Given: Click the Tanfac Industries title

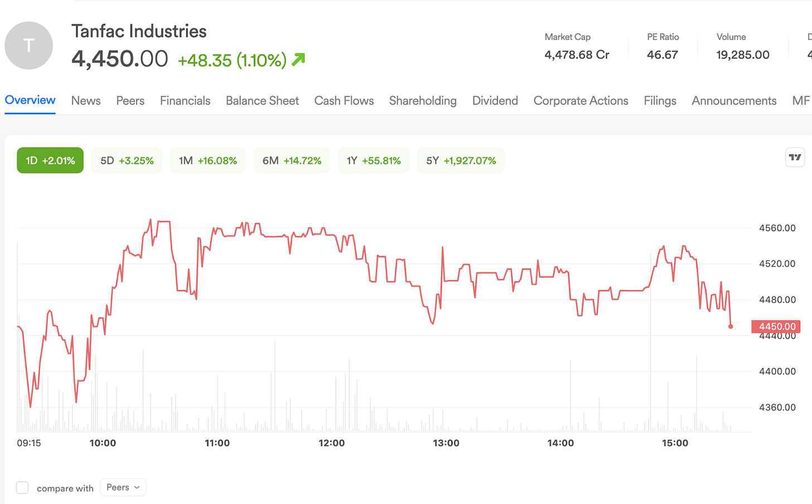Looking at the screenshot, I should click(139, 31).
